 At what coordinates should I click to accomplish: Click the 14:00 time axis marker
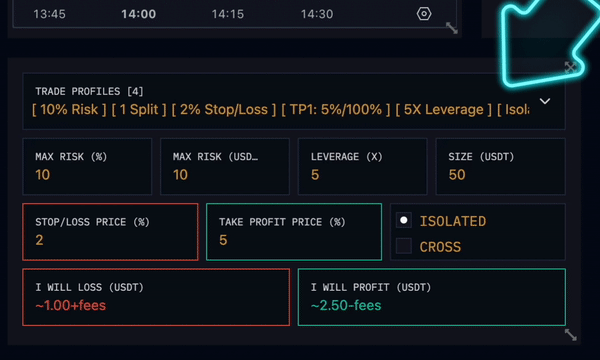139,14
